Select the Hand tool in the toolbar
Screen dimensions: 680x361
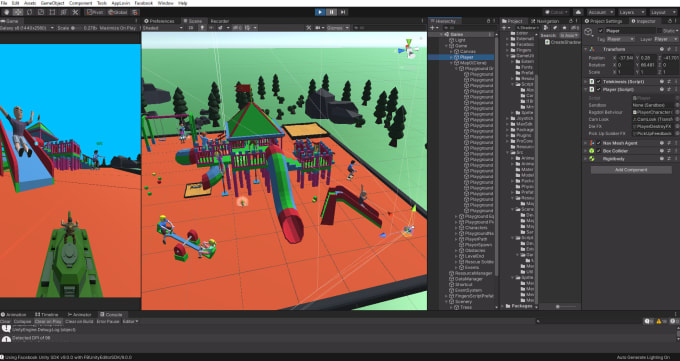click(x=7, y=12)
